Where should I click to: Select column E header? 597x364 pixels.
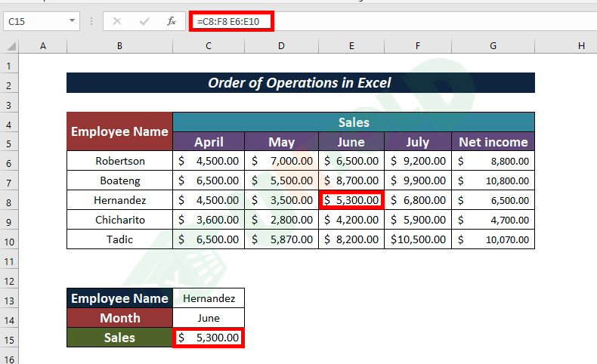(351, 46)
